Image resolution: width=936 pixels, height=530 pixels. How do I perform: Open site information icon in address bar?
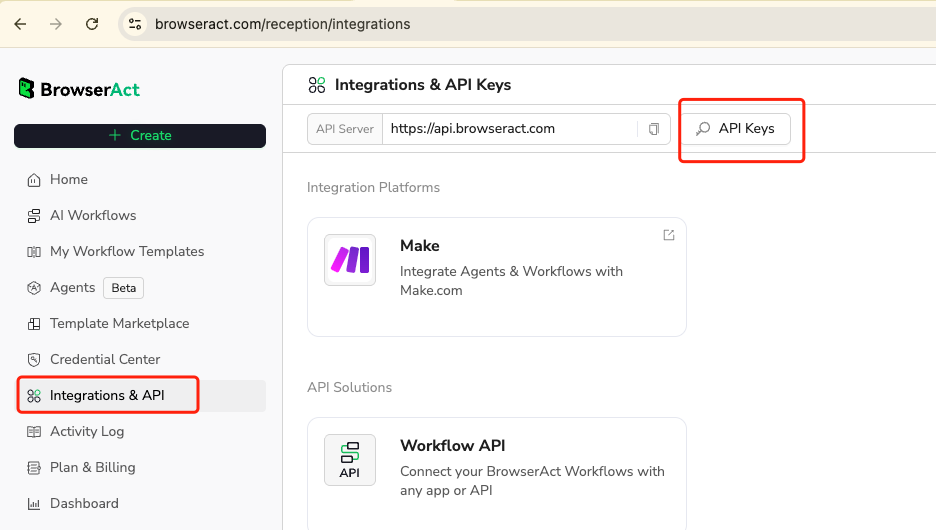pos(135,24)
